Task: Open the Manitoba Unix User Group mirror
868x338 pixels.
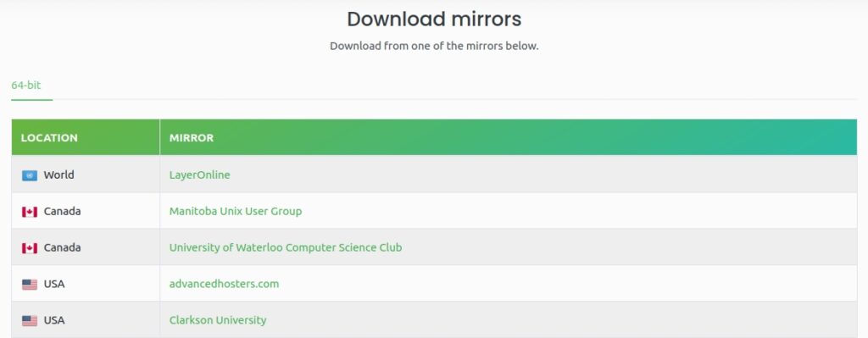Action: [236, 211]
